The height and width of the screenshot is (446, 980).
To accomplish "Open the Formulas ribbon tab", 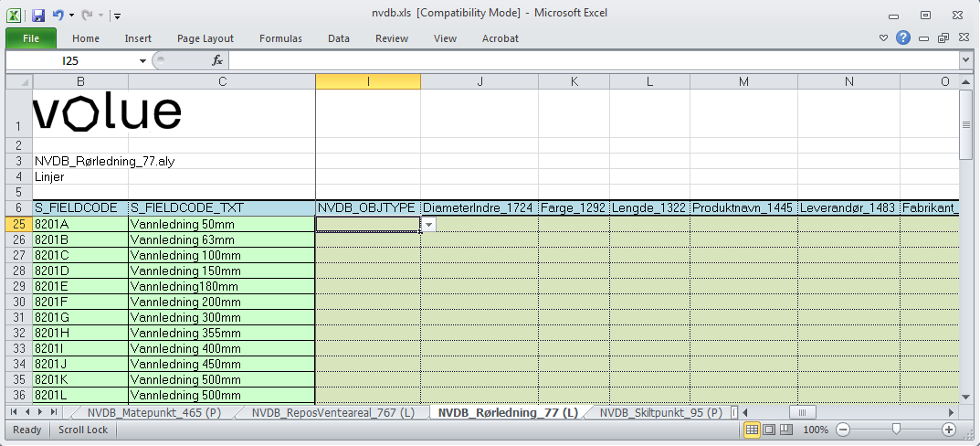I will coord(280,38).
